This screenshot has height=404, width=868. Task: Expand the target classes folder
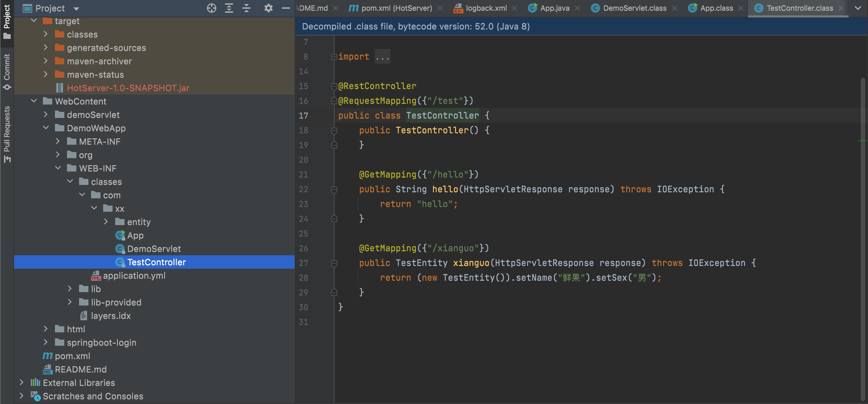click(46, 34)
